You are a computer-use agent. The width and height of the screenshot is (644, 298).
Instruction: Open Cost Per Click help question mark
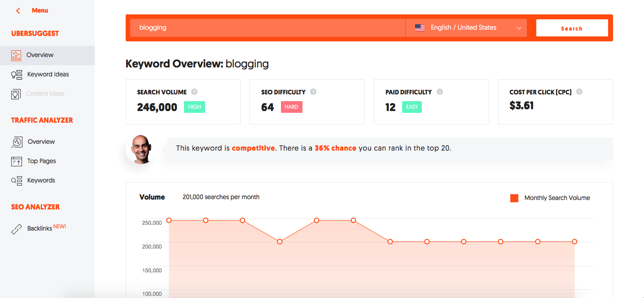(579, 92)
